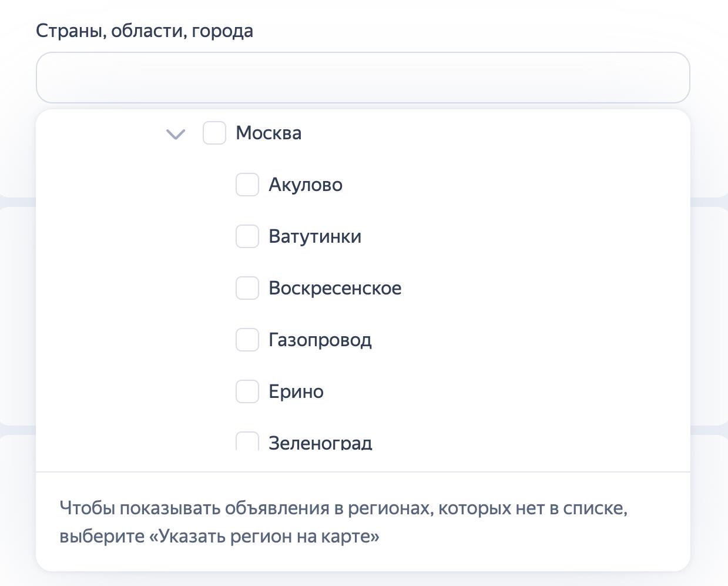The width and height of the screenshot is (728, 586).
Task: Click the Страны, области, города label
Action: [145, 31]
